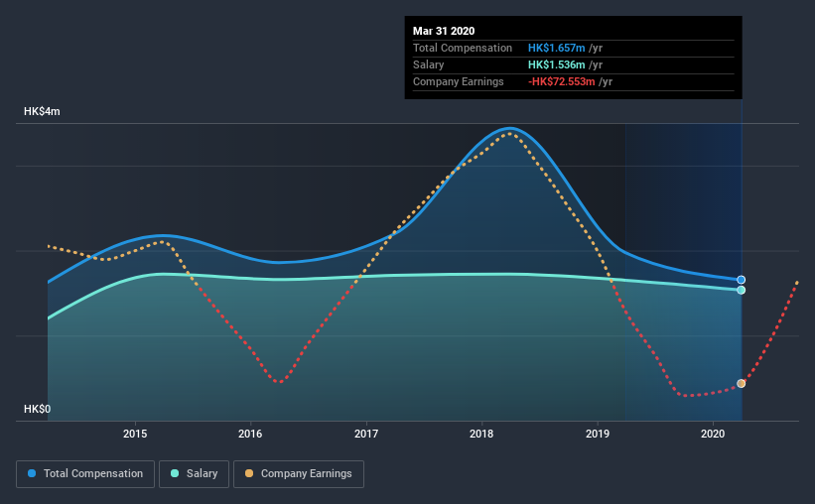The height and width of the screenshot is (504, 815).
Task: Click the HK$4m y-axis label
Action: click(x=42, y=112)
